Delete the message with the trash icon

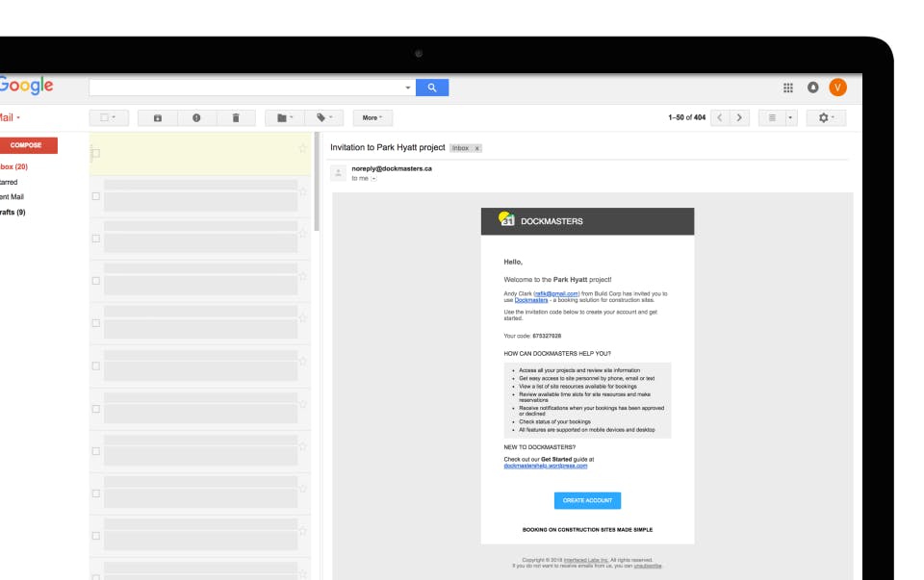236,117
